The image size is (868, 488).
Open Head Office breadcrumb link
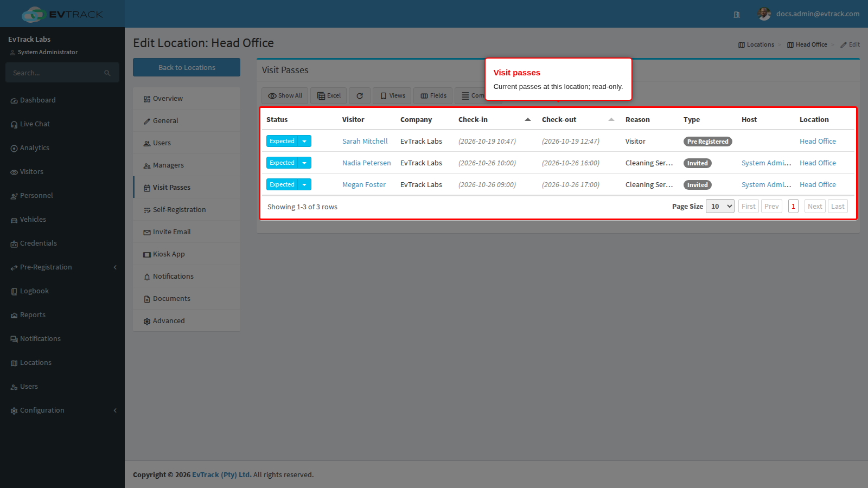click(807, 44)
